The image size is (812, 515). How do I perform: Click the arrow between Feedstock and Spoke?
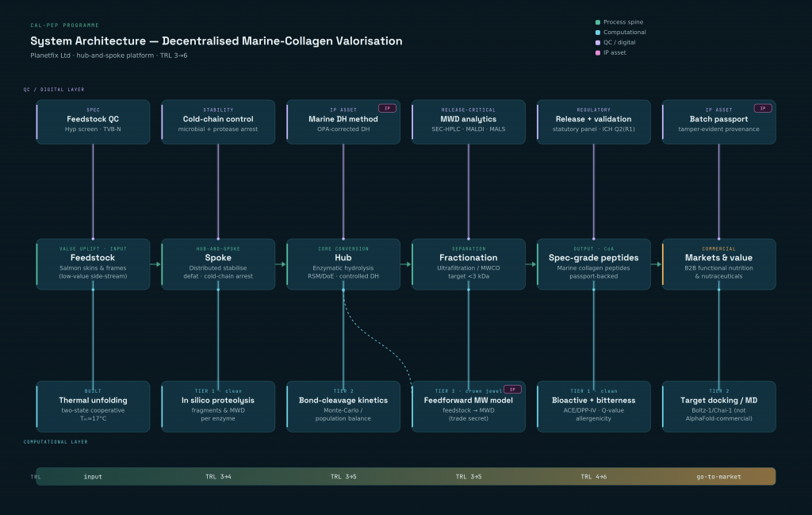point(155,264)
